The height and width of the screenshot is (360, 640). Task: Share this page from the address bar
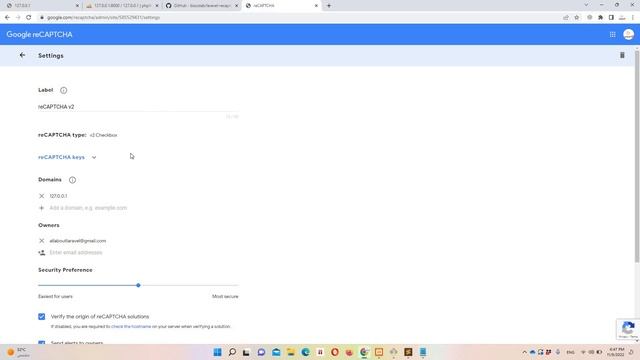[566, 18]
